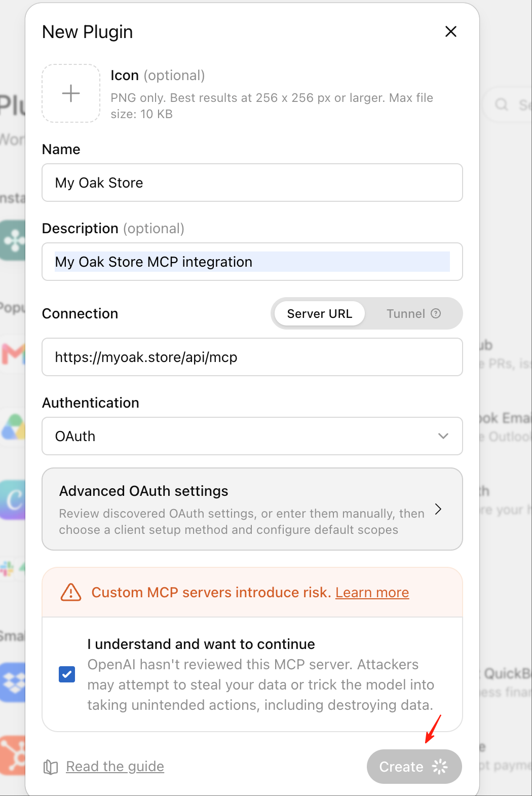This screenshot has height=796, width=532.
Task: Open the Canva plugin icon behind dialog
Action: [x=13, y=500]
